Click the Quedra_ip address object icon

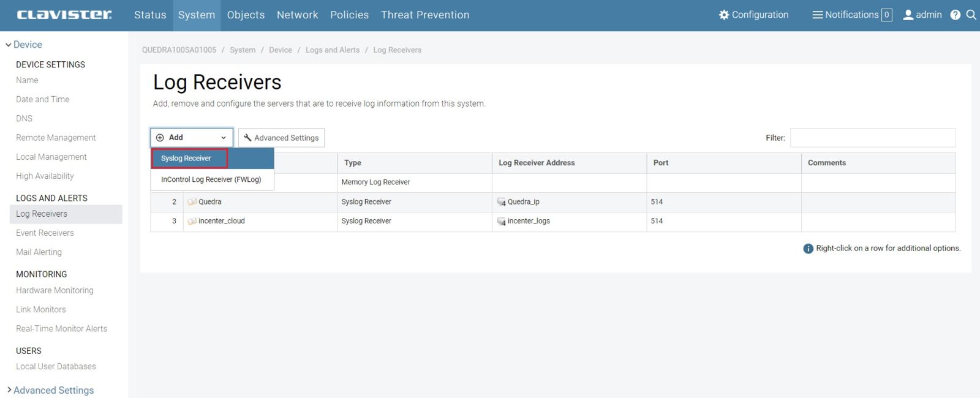tap(501, 202)
